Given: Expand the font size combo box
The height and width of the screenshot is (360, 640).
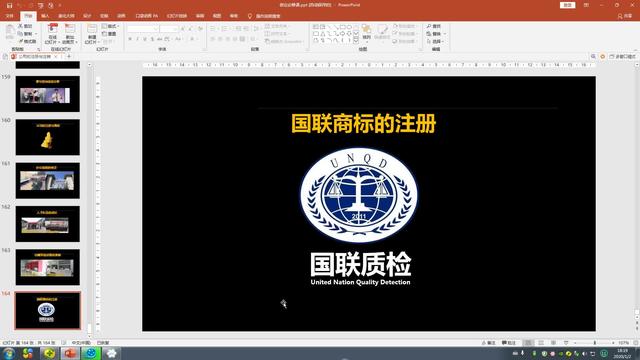Looking at the screenshot, I should point(176,29).
